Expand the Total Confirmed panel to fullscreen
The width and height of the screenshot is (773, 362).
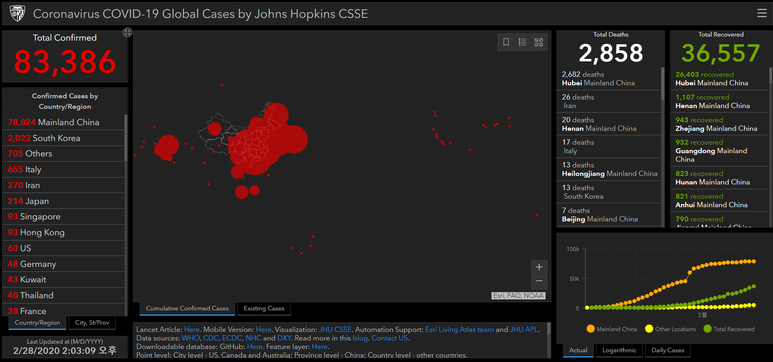click(x=127, y=33)
